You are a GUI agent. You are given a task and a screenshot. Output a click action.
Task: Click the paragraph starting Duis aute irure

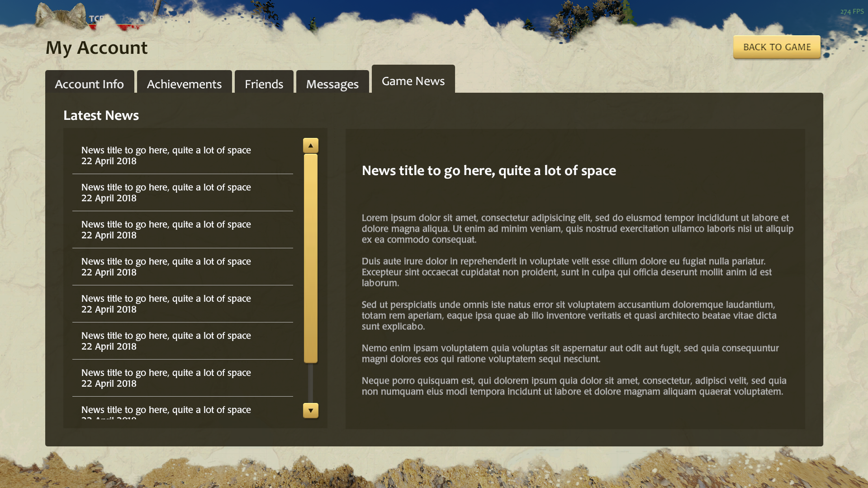pyautogui.click(x=567, y=272)
